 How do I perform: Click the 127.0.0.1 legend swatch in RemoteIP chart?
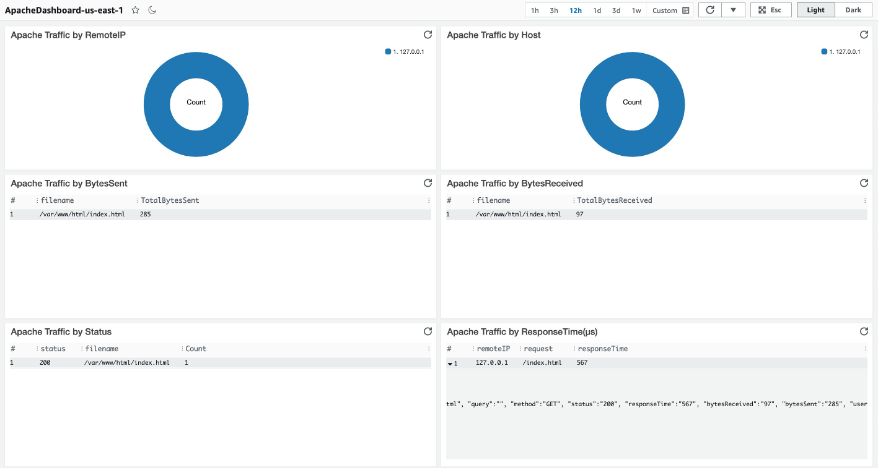pyautogui.click(x=388, y=52)
